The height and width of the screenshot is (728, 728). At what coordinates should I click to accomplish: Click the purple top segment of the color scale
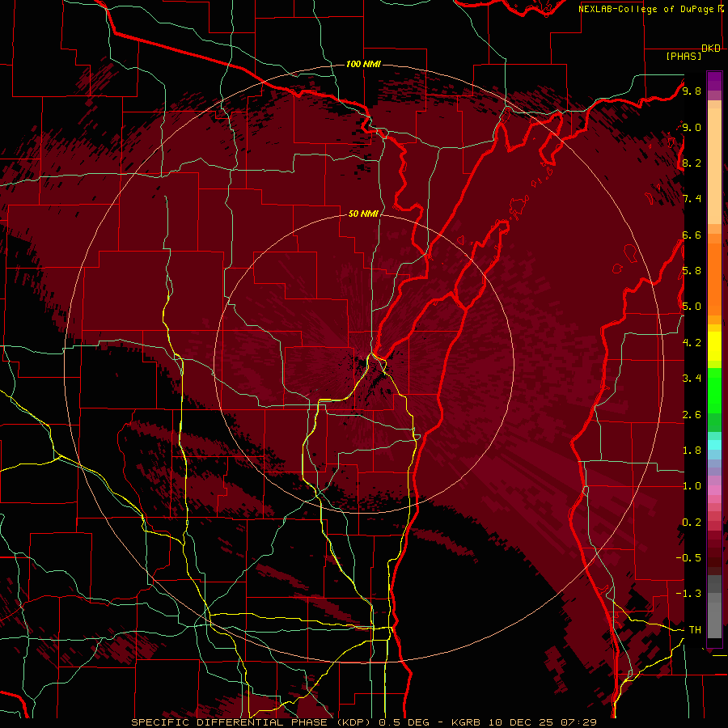(x=714, y=82)
